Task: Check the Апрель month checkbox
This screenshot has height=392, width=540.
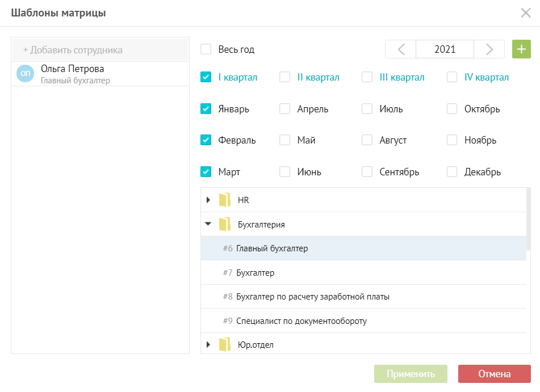Action: point(285,109)
